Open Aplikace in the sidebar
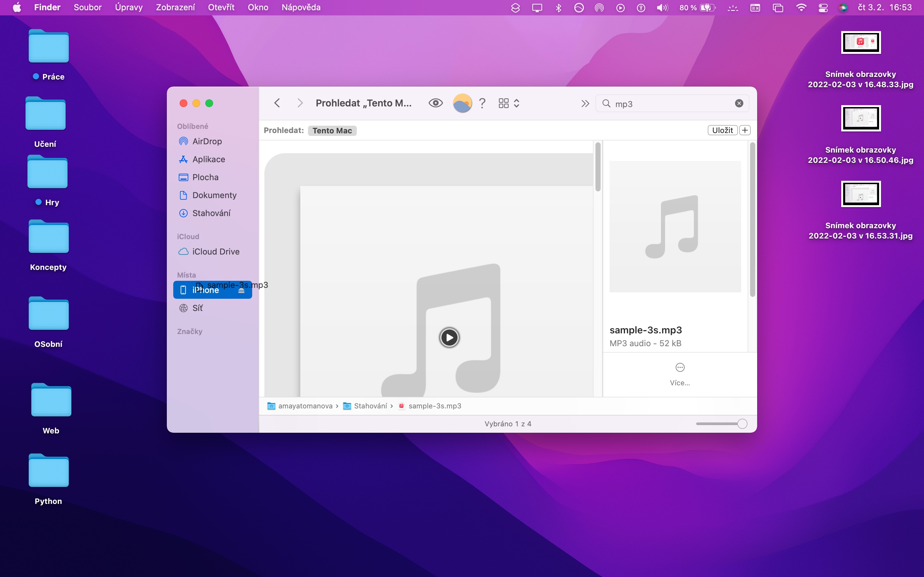The image size is (924, 577). click(209, 159)
